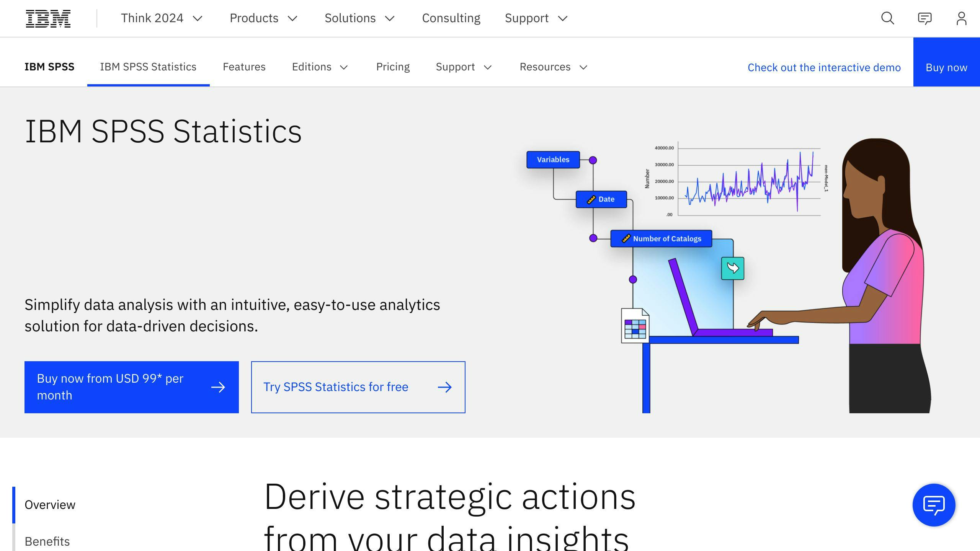Open the user profile icon
The height and width of the screenshot is (551, 980).
coord(961,18)
